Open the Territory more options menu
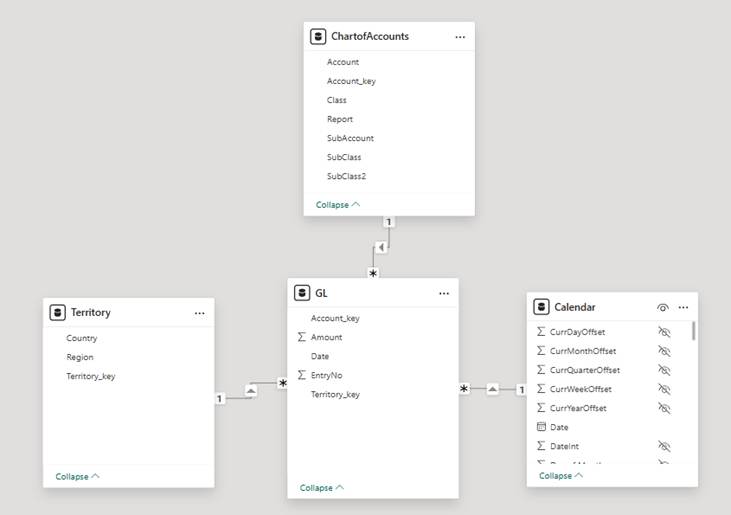Image resolution: width=731 pixels, height=515 pixels. pos(200,313)
